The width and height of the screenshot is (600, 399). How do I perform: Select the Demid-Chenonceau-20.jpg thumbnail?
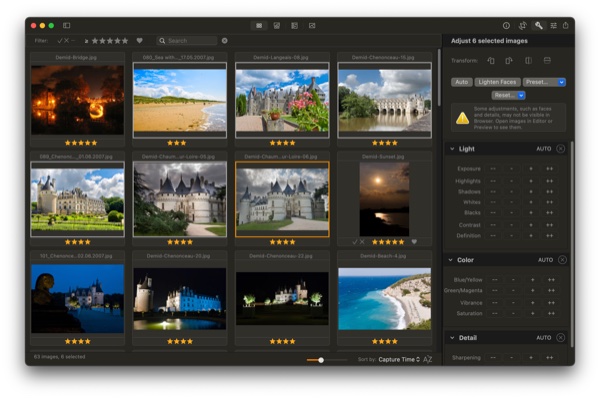(180, 299)
